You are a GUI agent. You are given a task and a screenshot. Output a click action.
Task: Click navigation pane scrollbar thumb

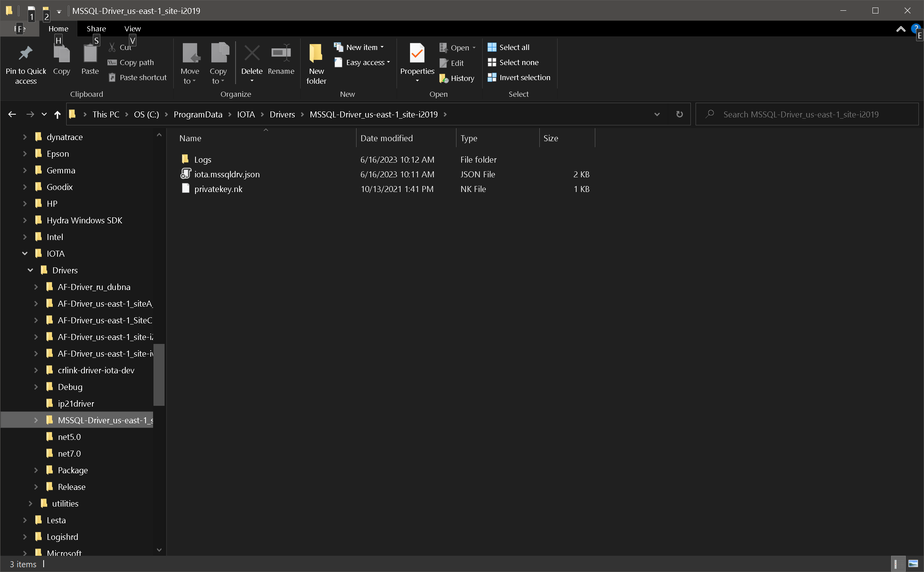coord(159,375)
